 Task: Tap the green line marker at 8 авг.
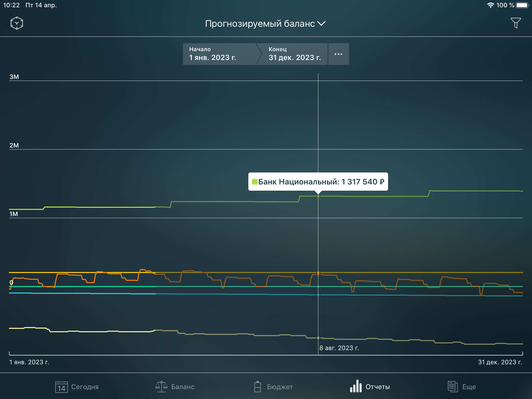(x=318, y=196)
